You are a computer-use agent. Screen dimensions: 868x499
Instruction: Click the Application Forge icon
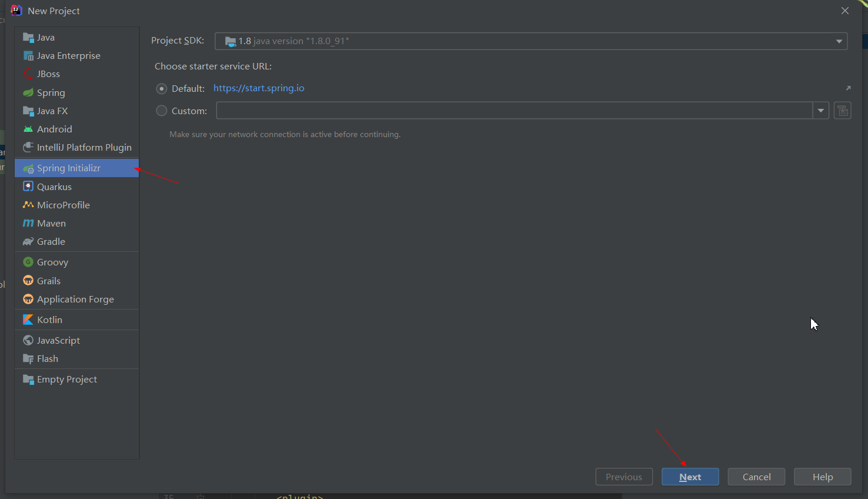28,299
